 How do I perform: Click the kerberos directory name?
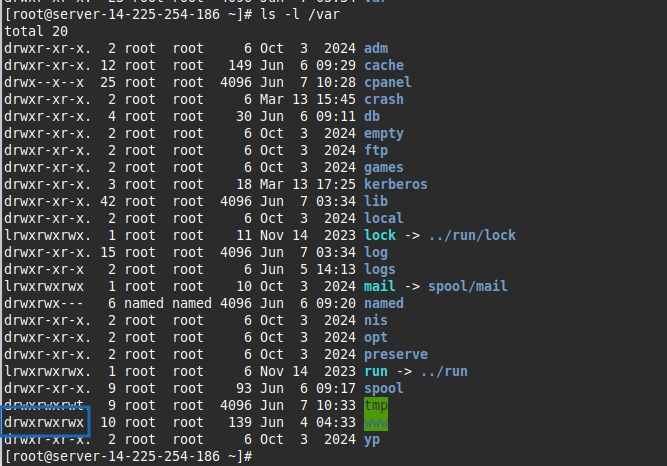click(x=395, y=184)
